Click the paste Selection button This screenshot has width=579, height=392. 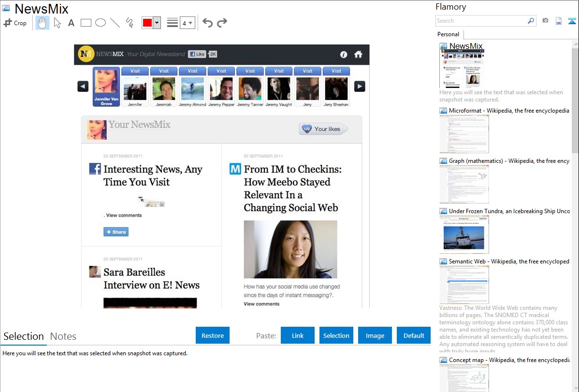pos(336,335)
